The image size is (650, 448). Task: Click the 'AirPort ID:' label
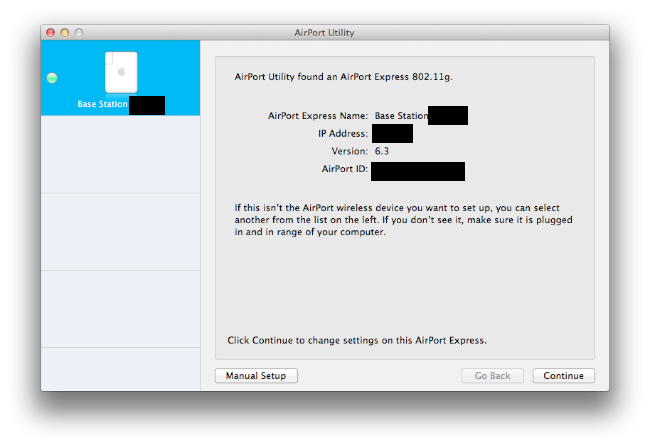344,169
